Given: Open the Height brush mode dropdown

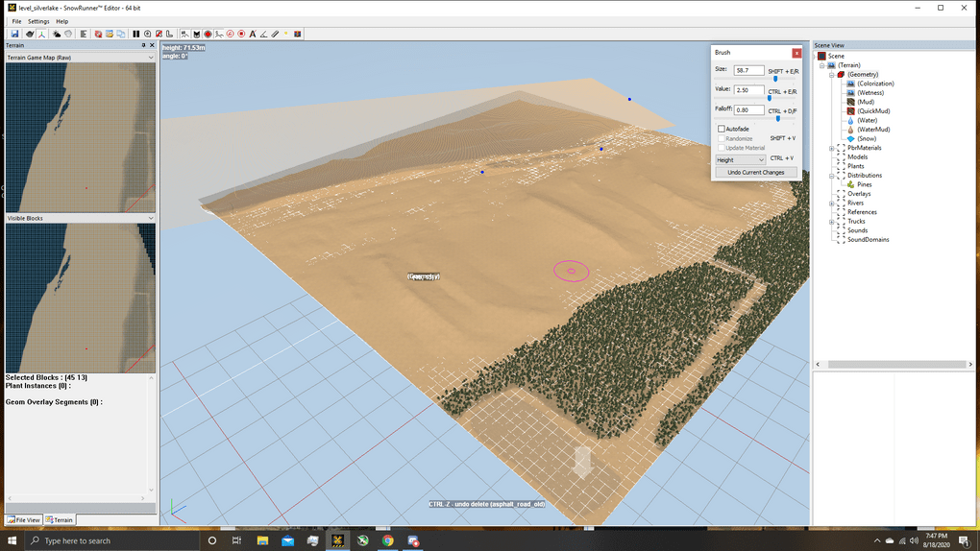Looking at the screenshot, I should point(740,159).
